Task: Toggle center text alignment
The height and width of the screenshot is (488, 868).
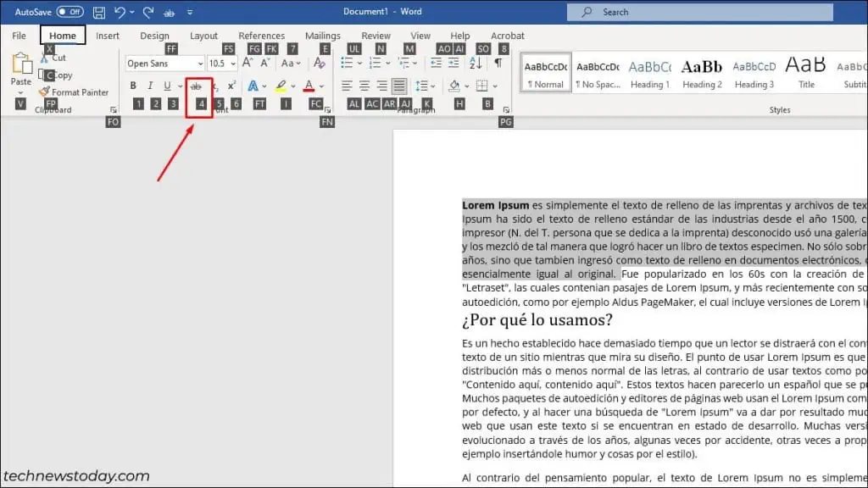Action: tap(364, 86)
